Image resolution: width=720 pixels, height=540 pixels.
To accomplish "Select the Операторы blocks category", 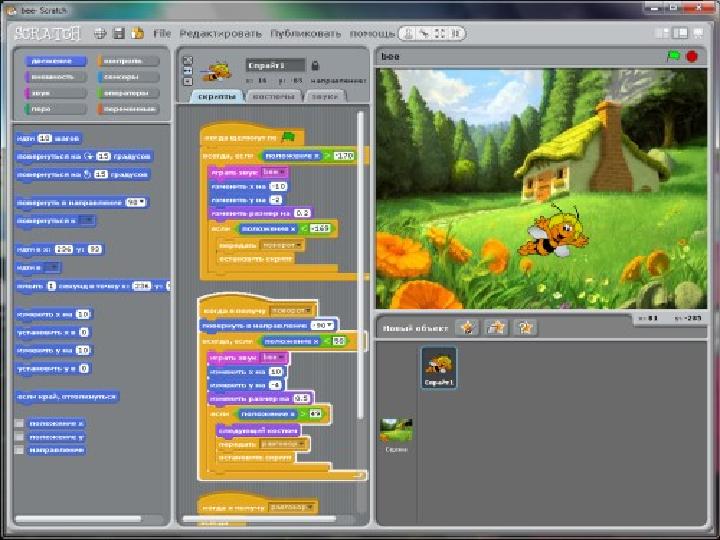I will click(x=128, y=93).
